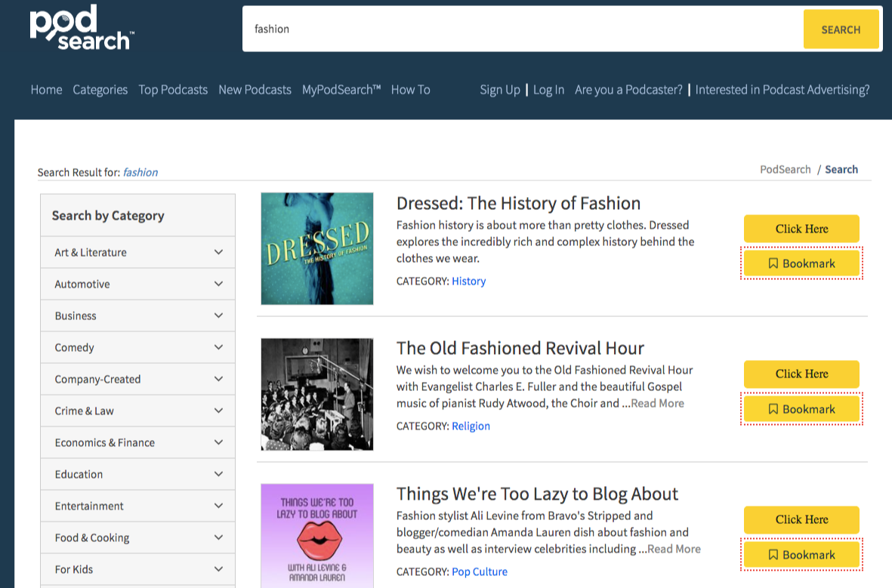Screen dimensions: 892x588
Task: Open The Old Fashioned Revival Hour title
Action: click(x=520, y=348)
